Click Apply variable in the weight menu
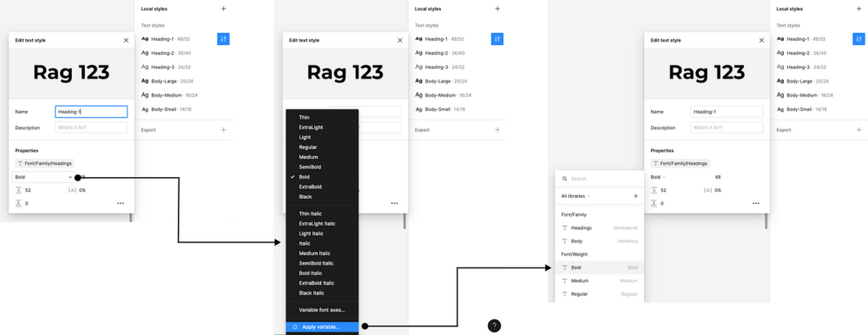Image resolution: width=868 pixels, height=335 pixels. (x=322, y=326)
